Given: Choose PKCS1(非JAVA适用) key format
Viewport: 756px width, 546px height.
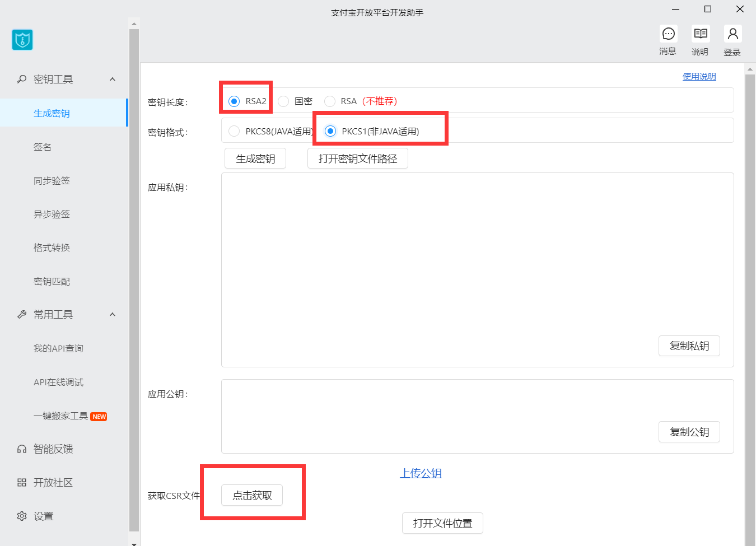Looking at the screenshot, I should coord(330,131).
